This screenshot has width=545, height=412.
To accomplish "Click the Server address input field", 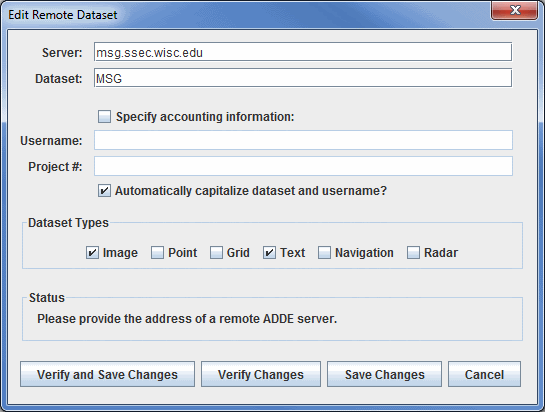I will (303, 52).
